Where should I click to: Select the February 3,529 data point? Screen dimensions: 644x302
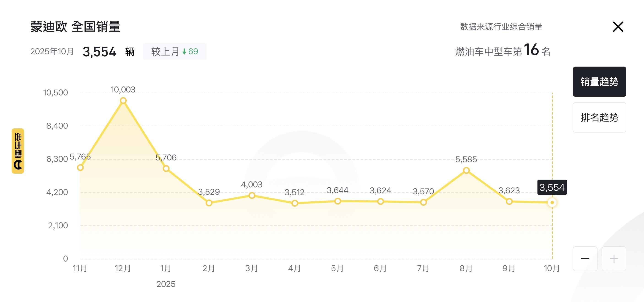point(209,203)
